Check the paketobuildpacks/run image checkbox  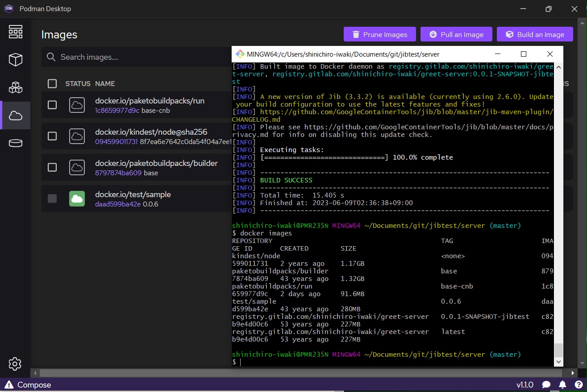pyautogui.click(x=52, y=105)
